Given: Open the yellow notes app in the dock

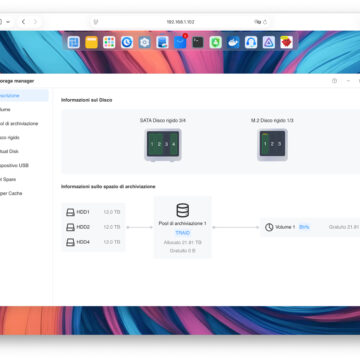Looking at the screenshot, I should coord(91,42).
